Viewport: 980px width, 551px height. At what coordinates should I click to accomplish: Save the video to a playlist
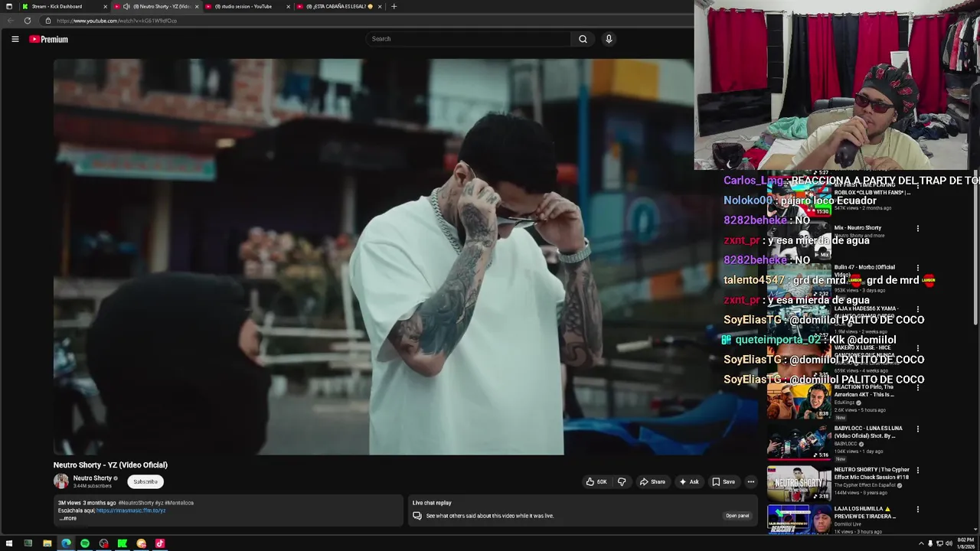[724, 481]
